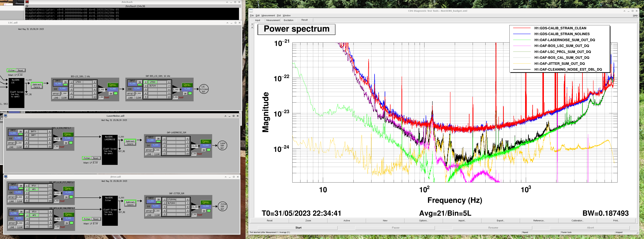This screenshot has height=239, width=644.
Task: Open FULL screen for OAF-JITTER_SUM filter
Action: tap(206, 202)
